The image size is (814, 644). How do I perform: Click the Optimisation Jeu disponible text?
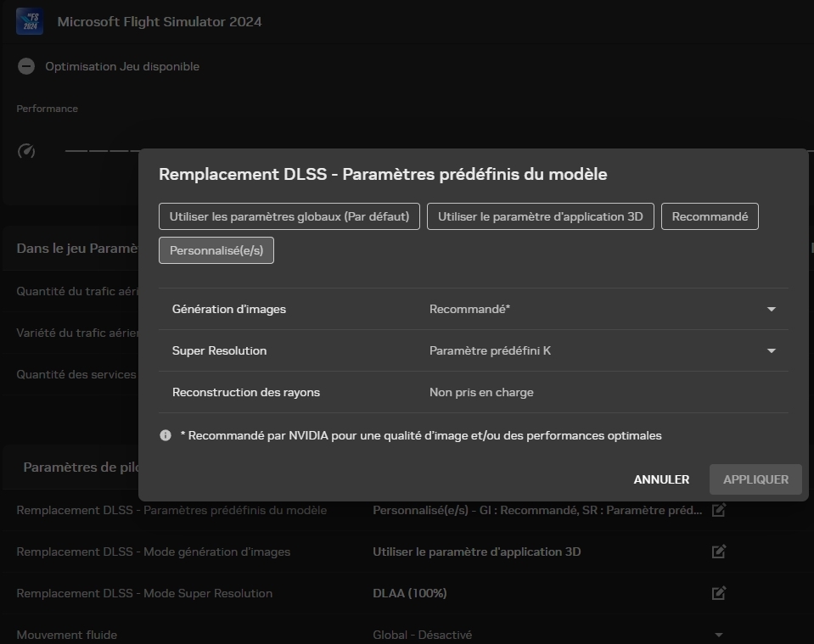[122, 66]
